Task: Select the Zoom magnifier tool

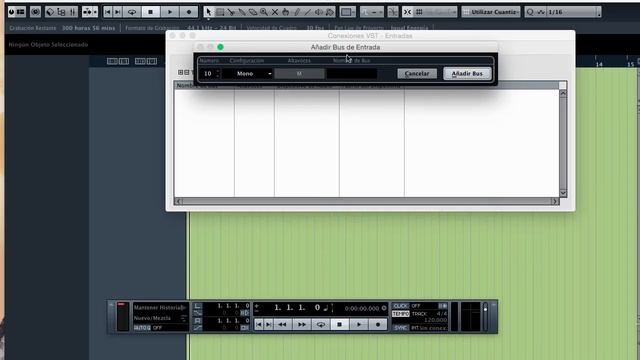Action: click(264, 12)
